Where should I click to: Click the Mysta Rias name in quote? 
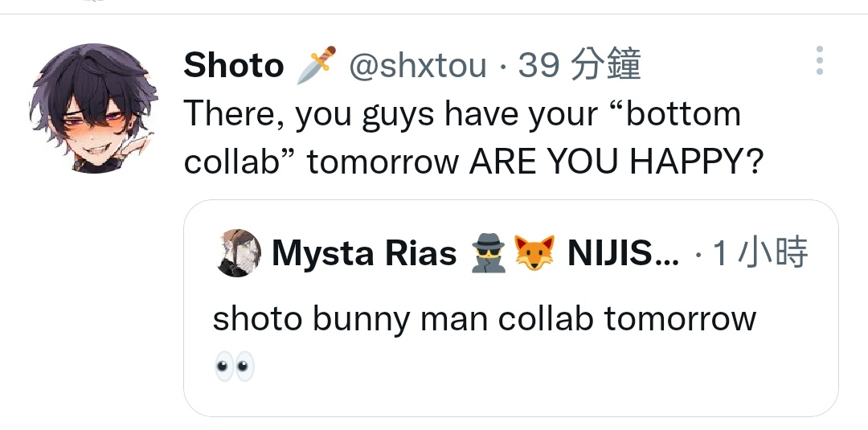pos(364,253)
